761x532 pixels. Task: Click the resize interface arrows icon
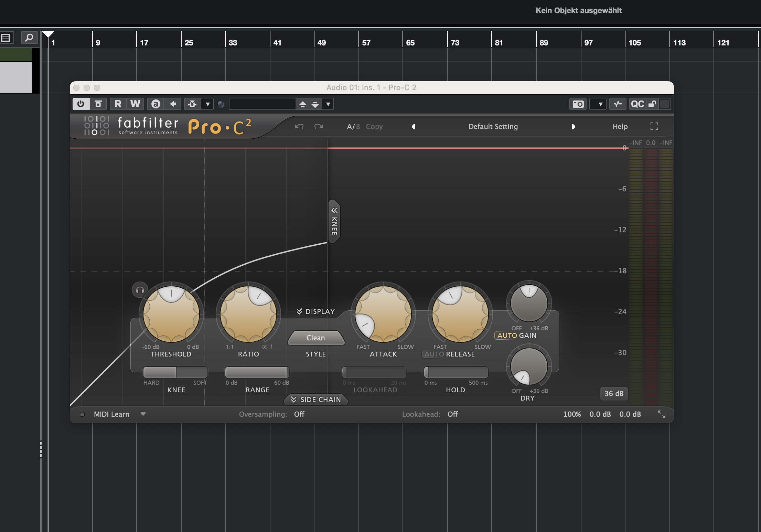click(661, 414)
